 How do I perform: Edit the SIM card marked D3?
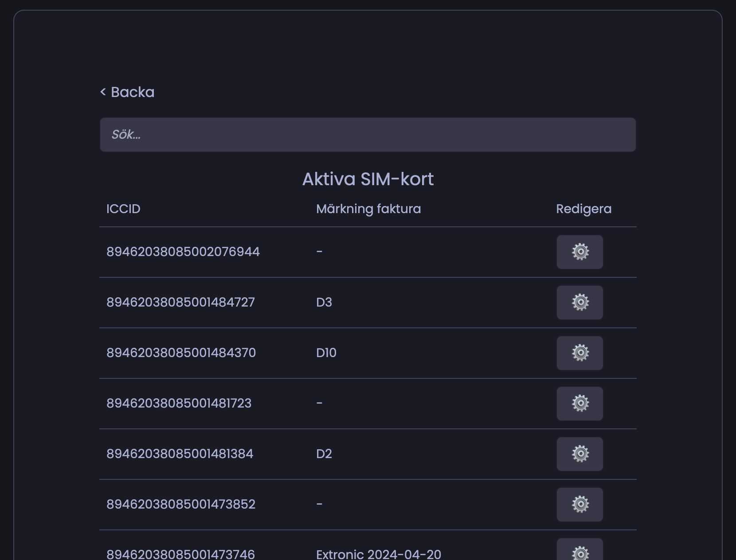tap(579, 303)
